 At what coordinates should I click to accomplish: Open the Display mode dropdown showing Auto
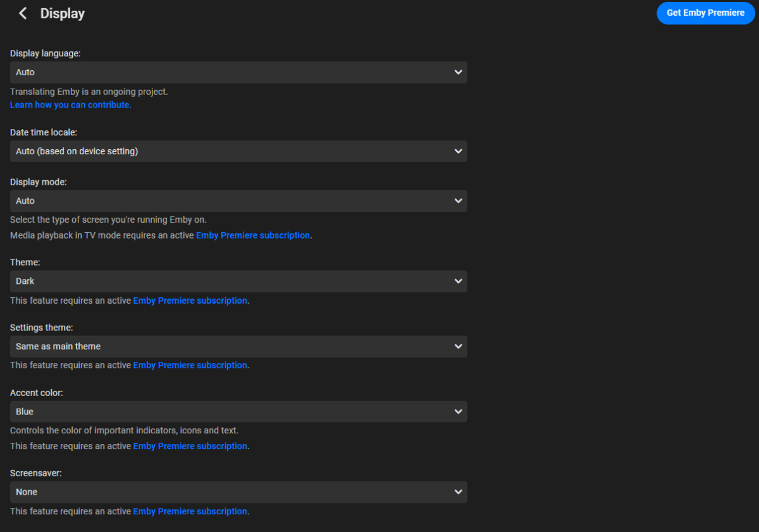(x=238, y=201)
